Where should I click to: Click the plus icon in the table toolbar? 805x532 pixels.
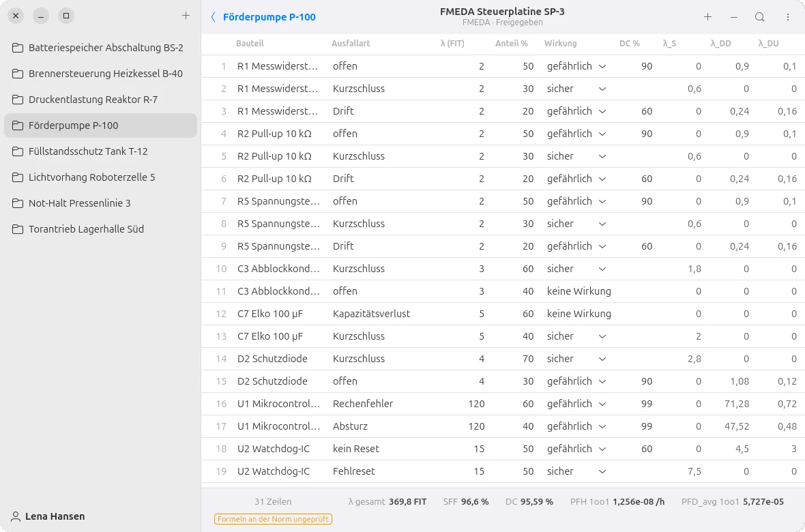point(707,17)
